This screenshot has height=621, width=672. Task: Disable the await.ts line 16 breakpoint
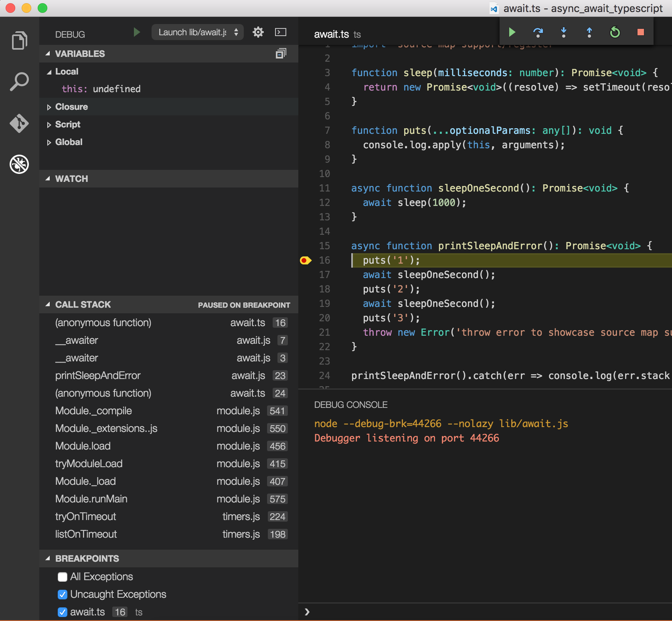tap(63, 612)
